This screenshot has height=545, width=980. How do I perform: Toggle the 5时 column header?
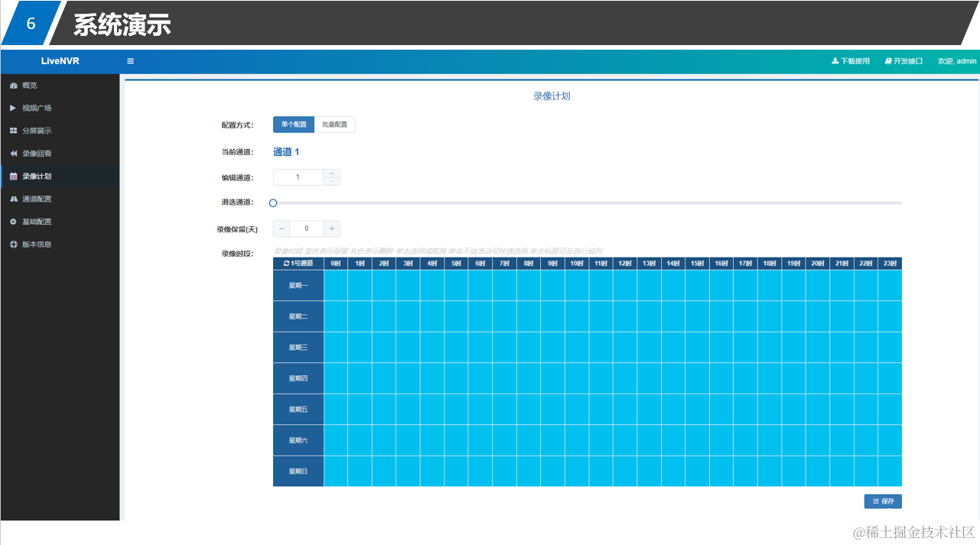tap(456, 263)
